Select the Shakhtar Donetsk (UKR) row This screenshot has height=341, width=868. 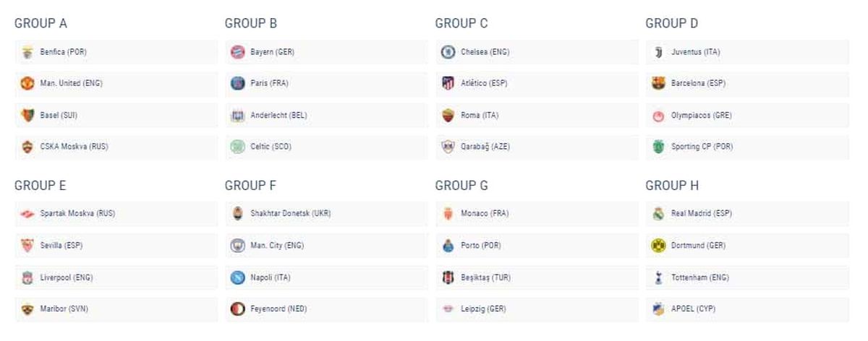pos(327,214)
